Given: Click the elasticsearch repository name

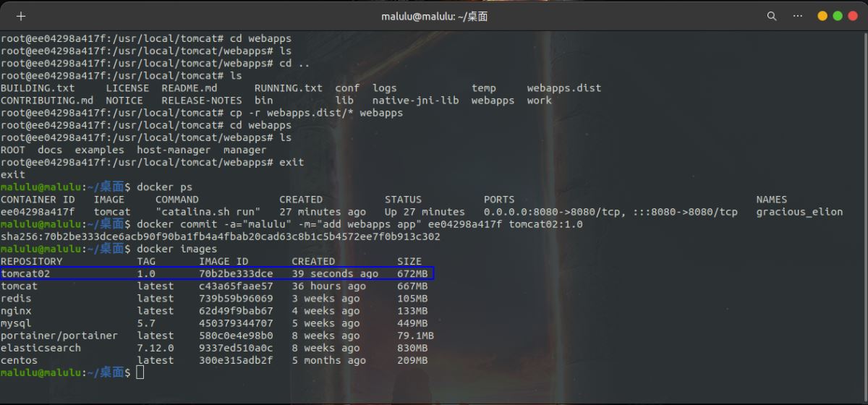Looking at the screenshot, I should coord(41,347).
